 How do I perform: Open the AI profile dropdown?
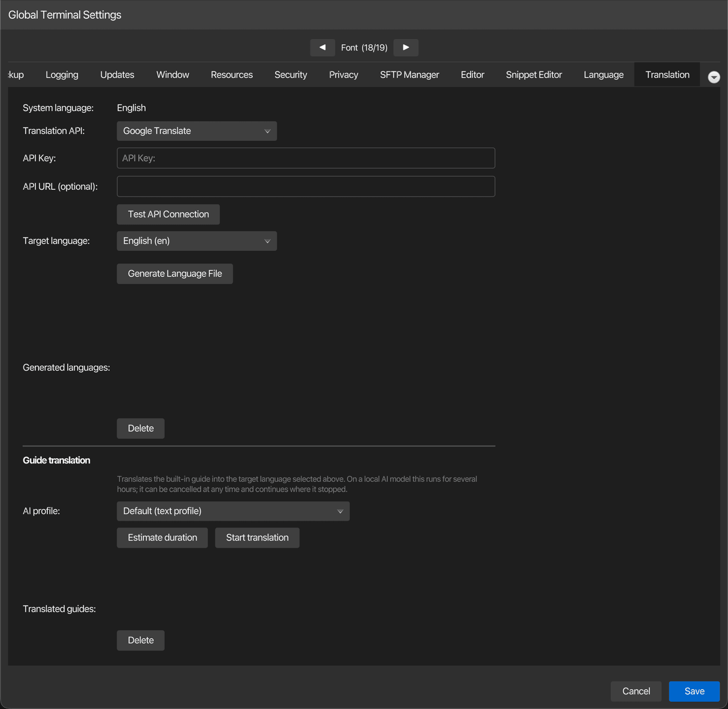point(233,511)
